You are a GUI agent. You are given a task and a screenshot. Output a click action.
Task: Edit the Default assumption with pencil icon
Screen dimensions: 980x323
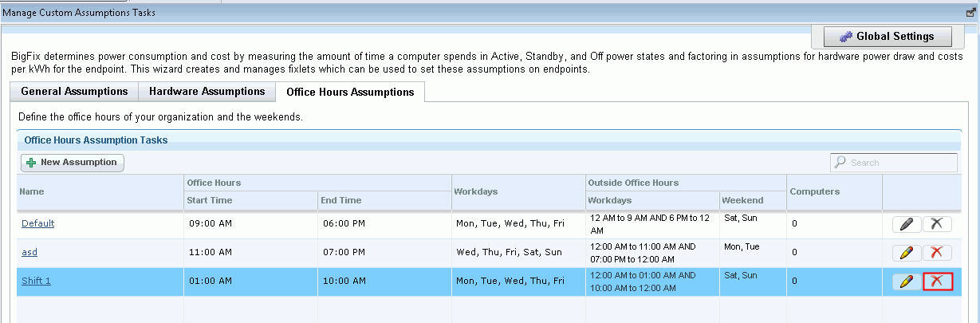click(906, 224)
